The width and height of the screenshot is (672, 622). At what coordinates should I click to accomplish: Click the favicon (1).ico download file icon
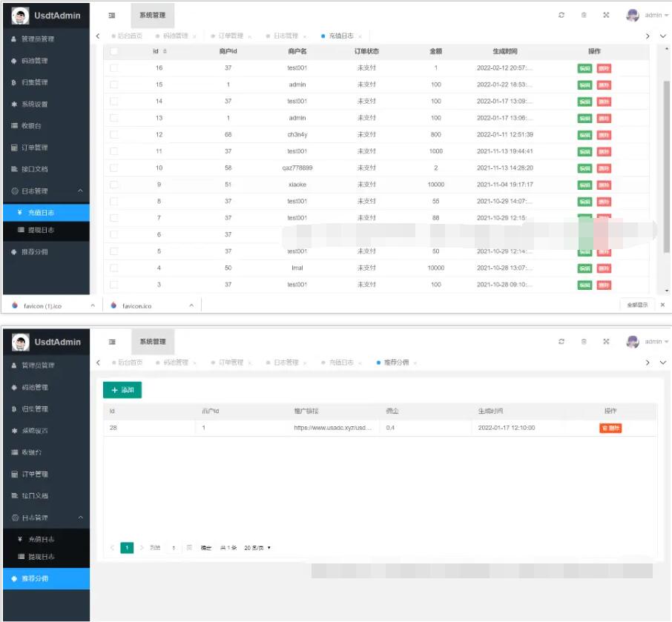click(x=15, y=305)
